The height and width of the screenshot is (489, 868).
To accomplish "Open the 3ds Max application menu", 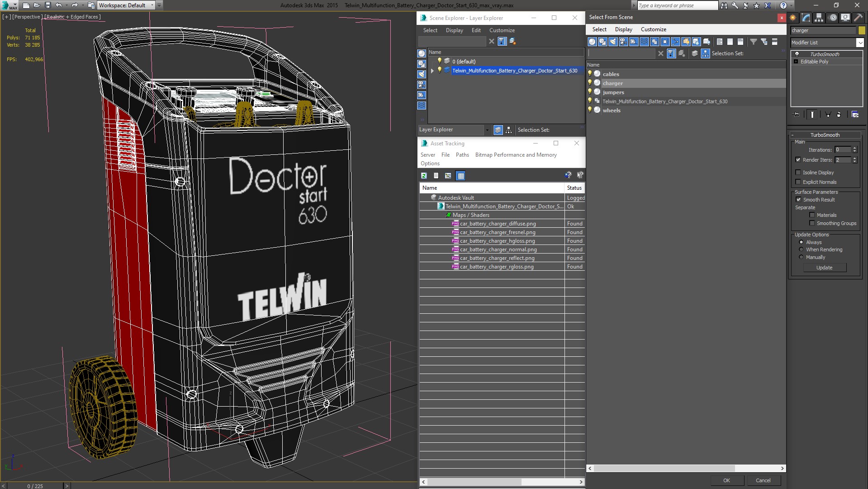I will 9,5.
